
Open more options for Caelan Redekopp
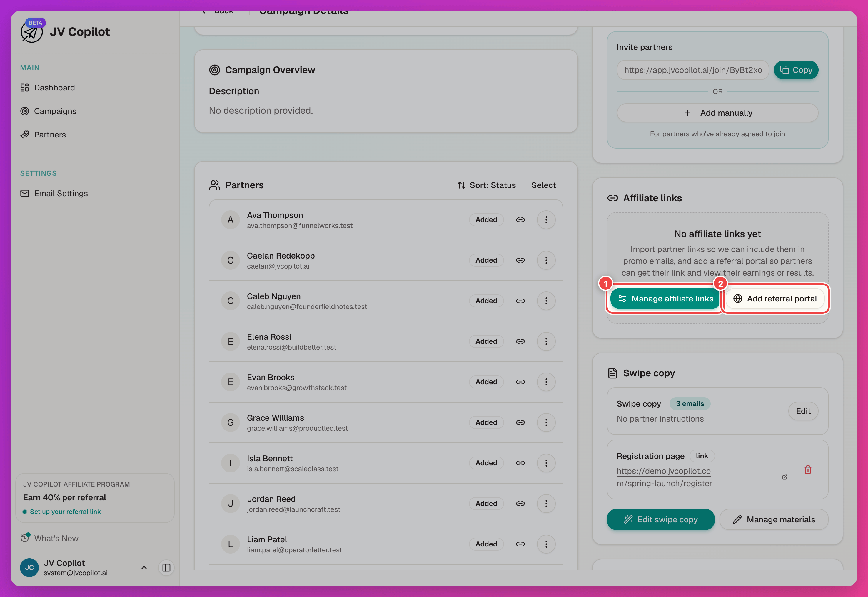(546, 260)
